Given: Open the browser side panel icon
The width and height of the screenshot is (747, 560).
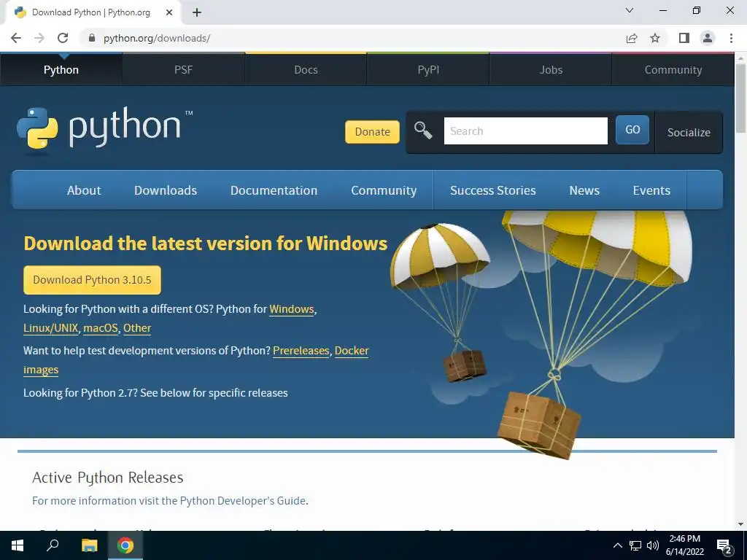Looking at the screenshot, I should [x=684, y=38].
